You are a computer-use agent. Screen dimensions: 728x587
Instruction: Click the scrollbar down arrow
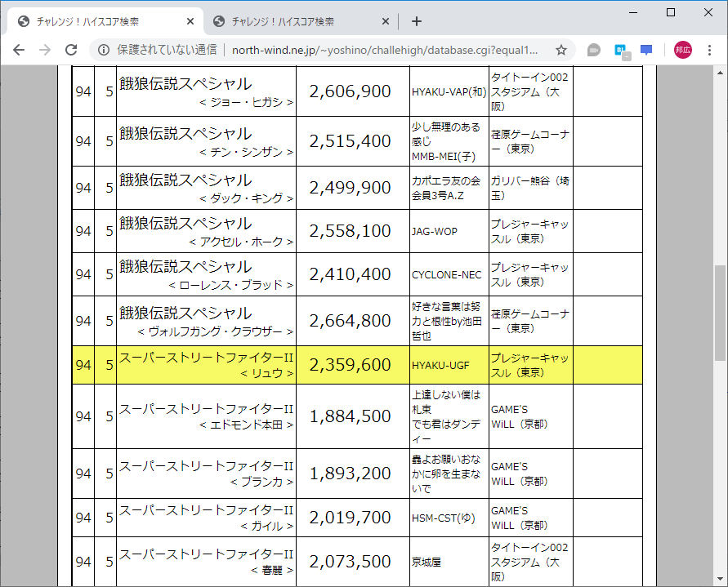pos(720,579)
